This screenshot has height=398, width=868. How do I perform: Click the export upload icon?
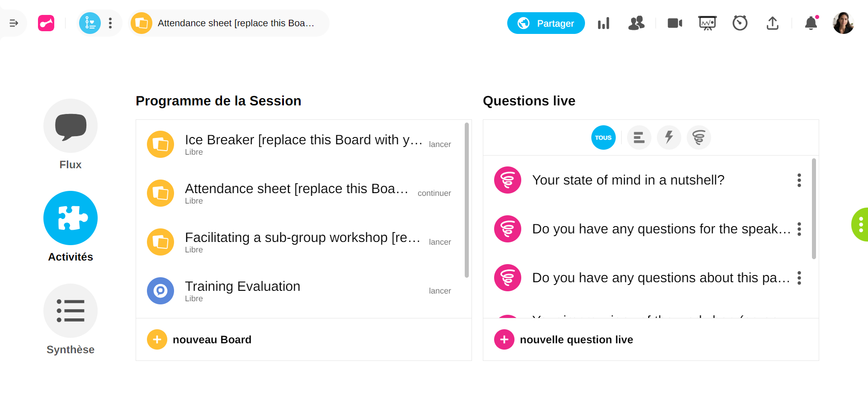(772, 23)
